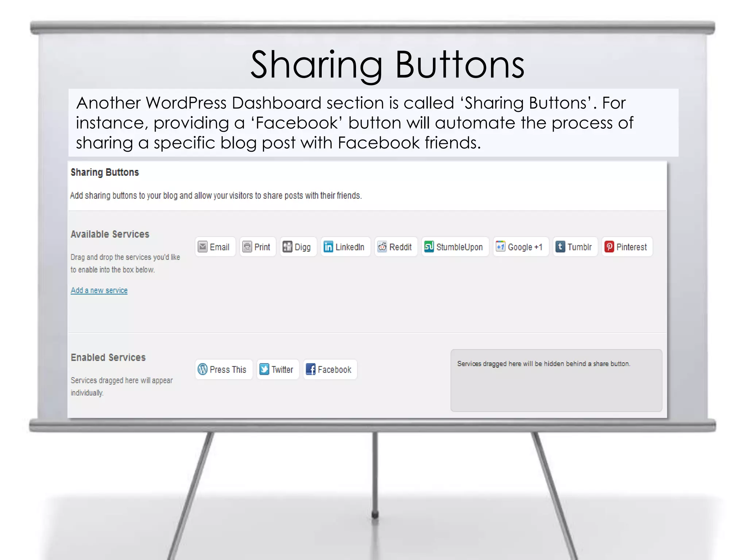Click the 'Enabled Services' heading
Screen dimensions: 747x560
coord(108,357)
